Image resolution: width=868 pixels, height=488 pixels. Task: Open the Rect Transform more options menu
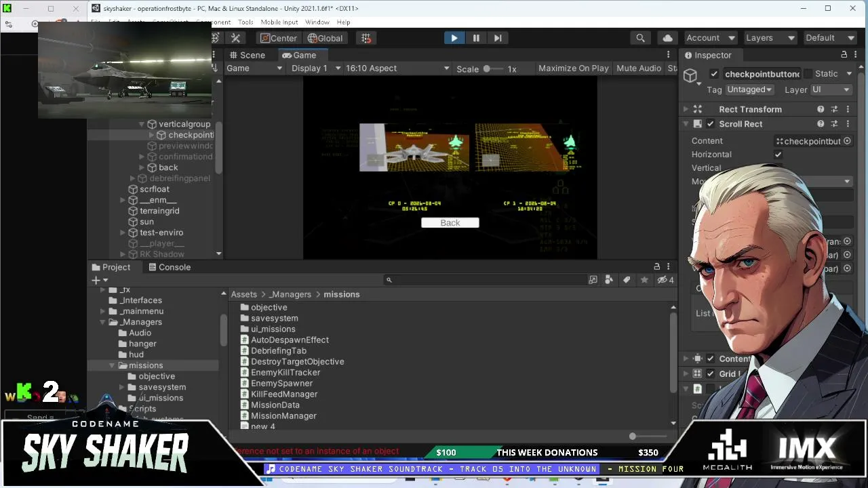click(x=848, y=109)
